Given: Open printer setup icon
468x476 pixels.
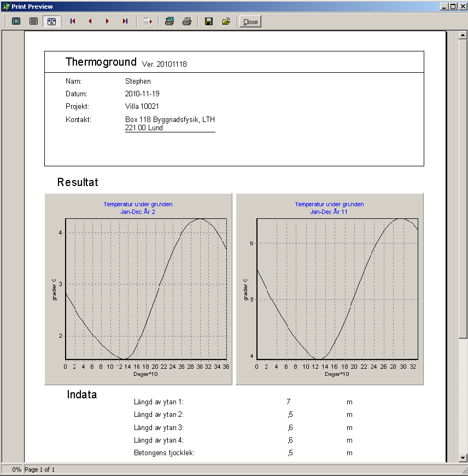Looking at the screenshot, I should click(x=169, y=21).
